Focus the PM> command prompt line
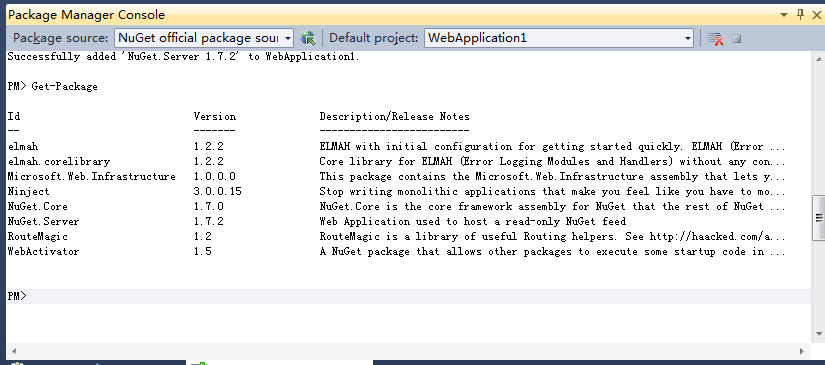Image resolution: width=825 pixels, height=365 pixels. point(409,296)
